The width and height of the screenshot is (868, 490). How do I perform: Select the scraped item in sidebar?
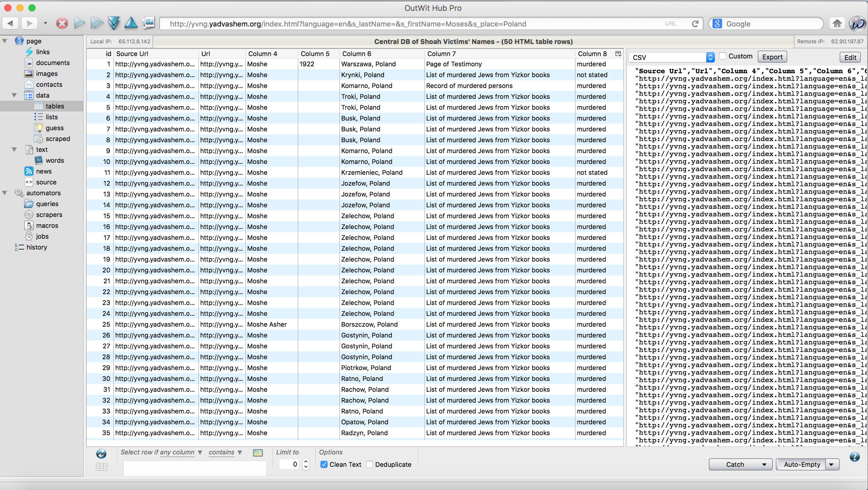[58, 139]
